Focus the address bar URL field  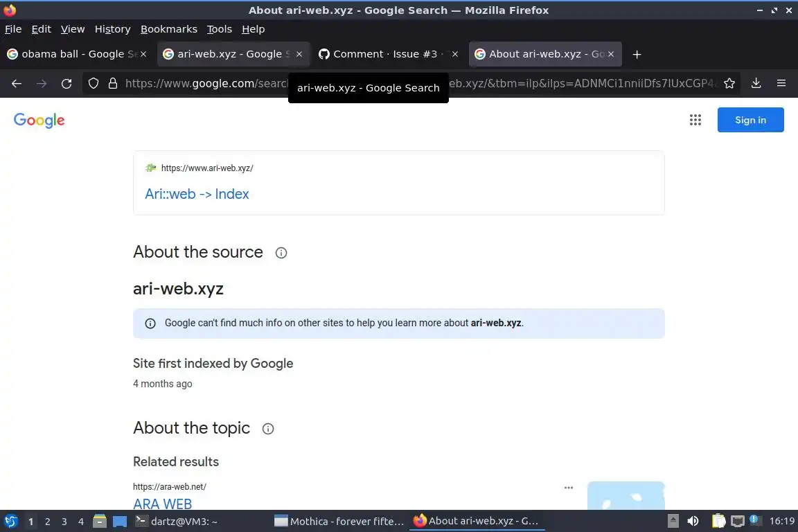point(412,84)
